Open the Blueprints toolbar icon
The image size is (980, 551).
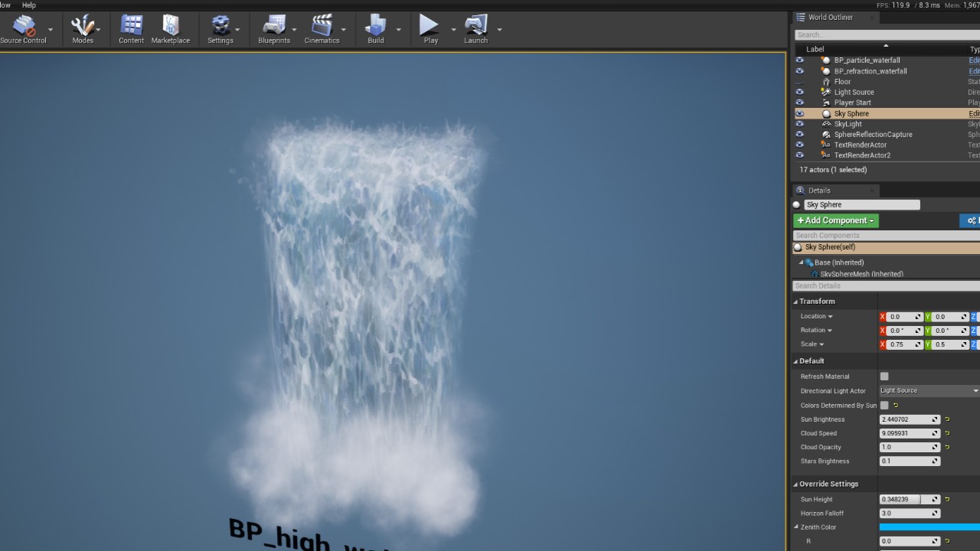(274, 29)
